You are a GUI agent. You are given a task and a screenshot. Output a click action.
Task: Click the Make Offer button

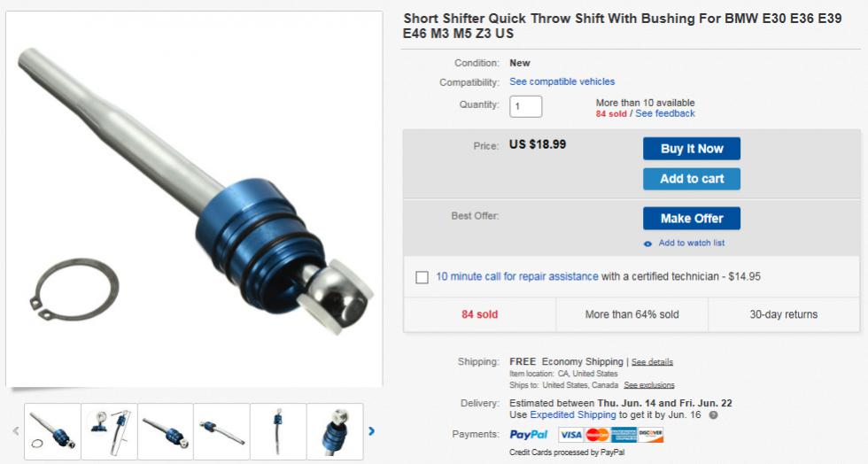click(x=692, y=218)
